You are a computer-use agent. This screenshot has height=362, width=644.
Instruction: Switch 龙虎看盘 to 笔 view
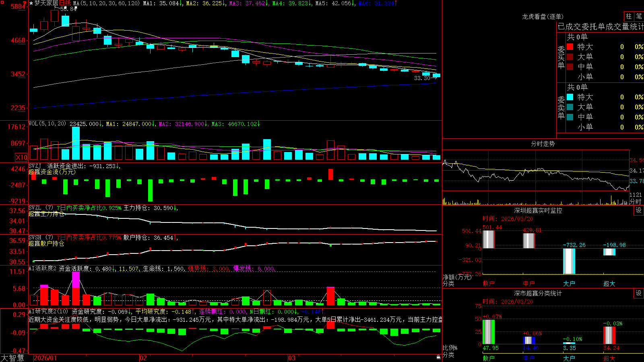[639, 16]
